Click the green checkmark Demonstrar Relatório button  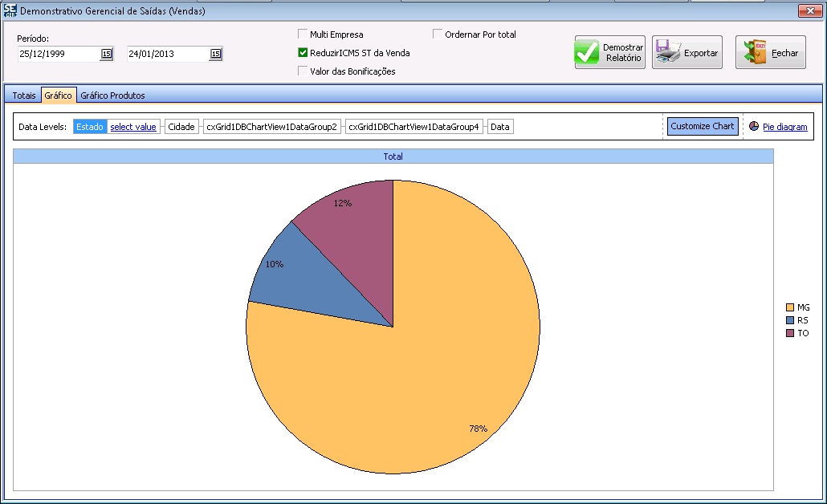click(x=609, y=53)
